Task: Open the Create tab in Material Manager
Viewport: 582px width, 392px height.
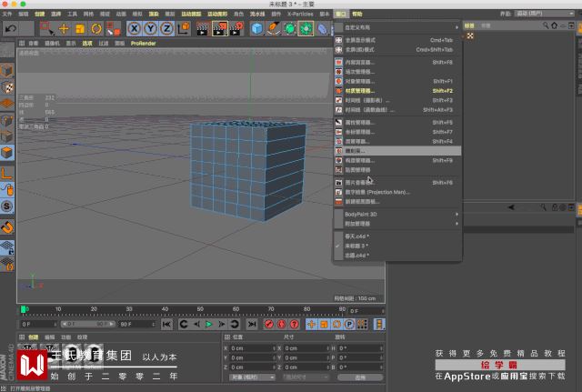Action: coord(34,337)
